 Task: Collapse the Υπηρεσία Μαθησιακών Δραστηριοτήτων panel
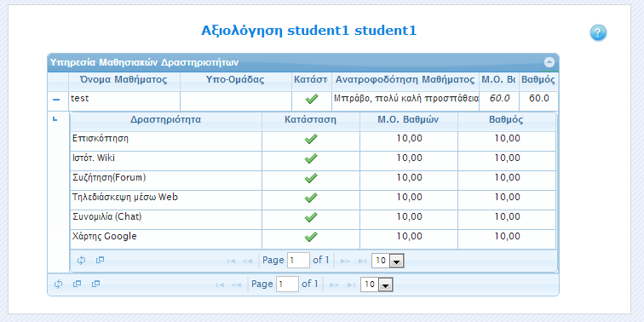coord(549,62)
